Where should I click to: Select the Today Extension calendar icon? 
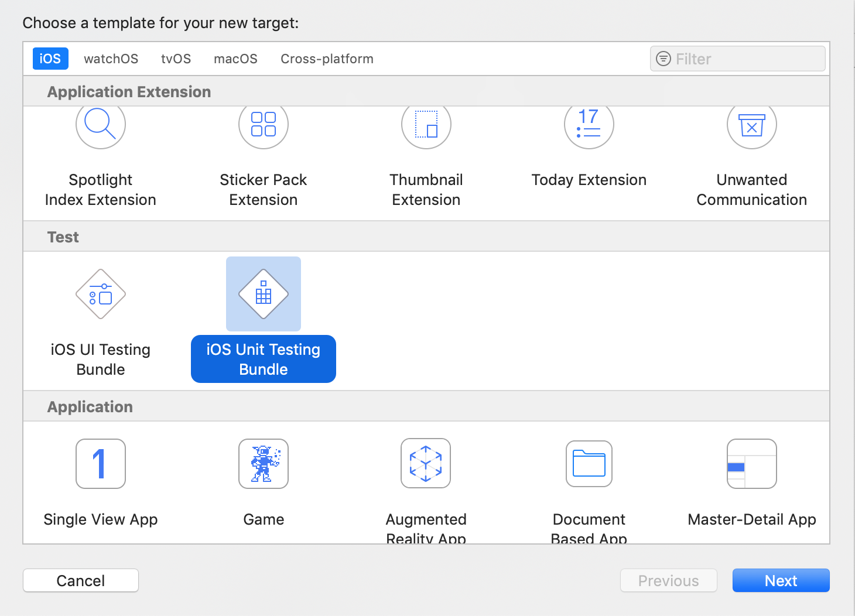point(589,125)
